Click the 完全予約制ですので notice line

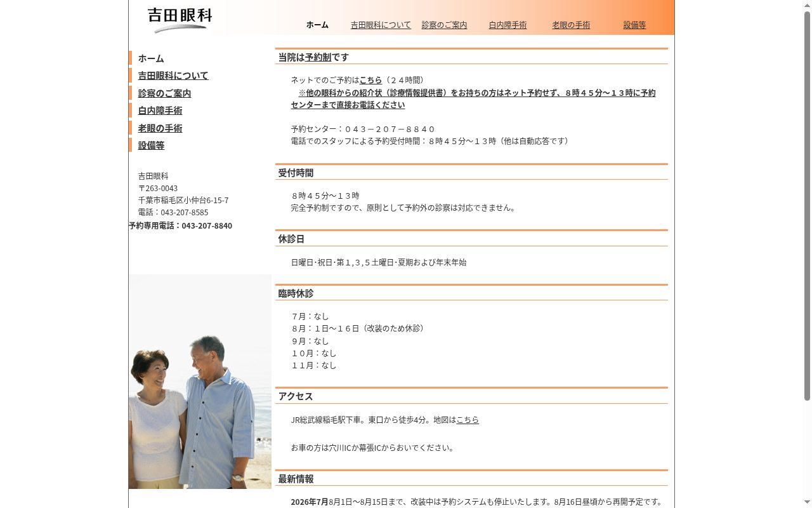405,208
